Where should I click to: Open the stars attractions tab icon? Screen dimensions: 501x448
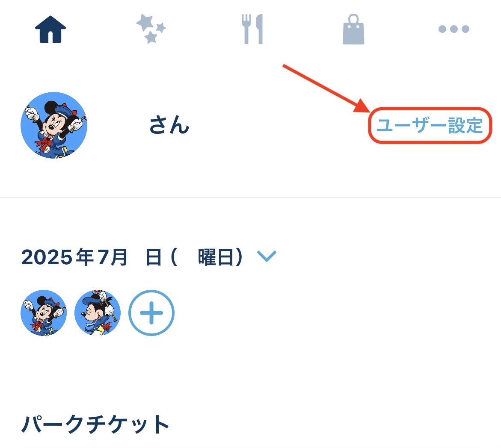point(151,29)
